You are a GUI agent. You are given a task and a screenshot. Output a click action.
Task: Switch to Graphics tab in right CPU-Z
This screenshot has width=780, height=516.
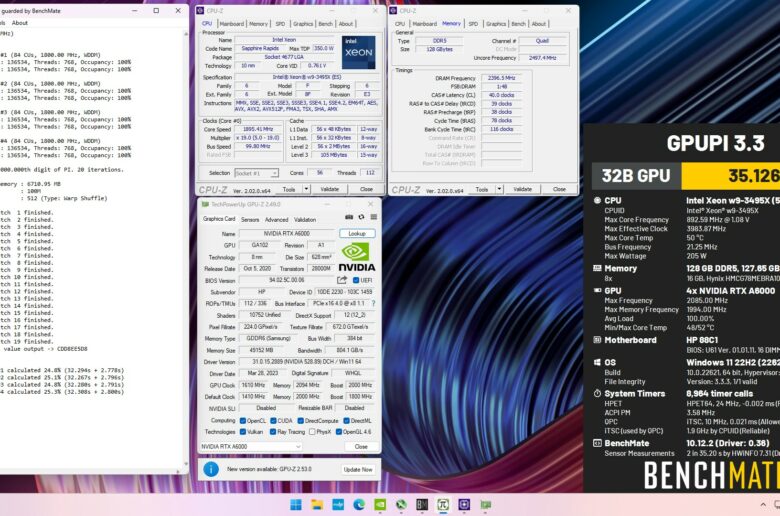click(496, 24)
